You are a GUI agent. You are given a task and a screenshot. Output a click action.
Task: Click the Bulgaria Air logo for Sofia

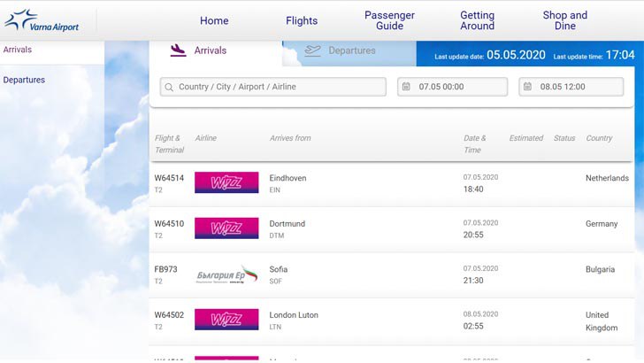click(226, 274)
